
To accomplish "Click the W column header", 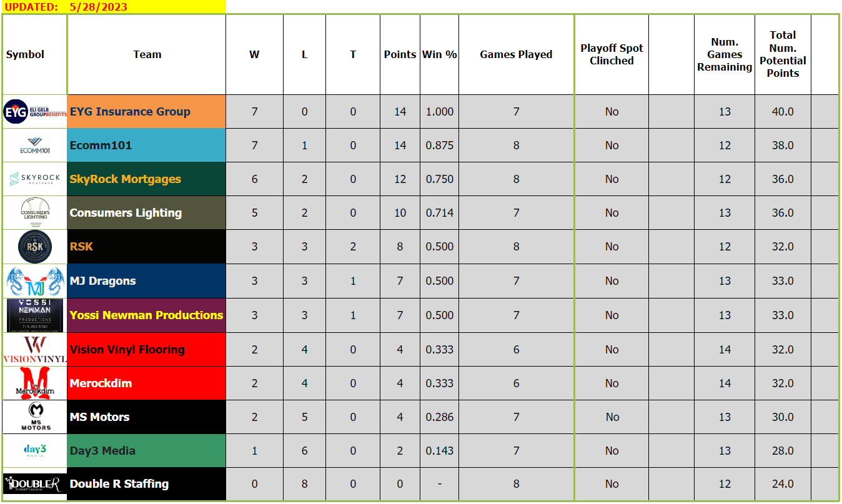I will (x=254, y=54).
